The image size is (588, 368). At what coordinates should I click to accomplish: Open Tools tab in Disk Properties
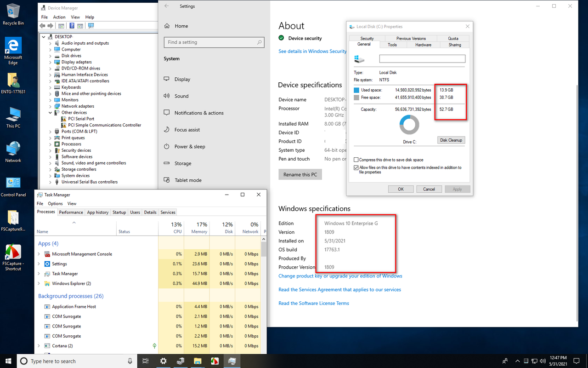point(392,45)
